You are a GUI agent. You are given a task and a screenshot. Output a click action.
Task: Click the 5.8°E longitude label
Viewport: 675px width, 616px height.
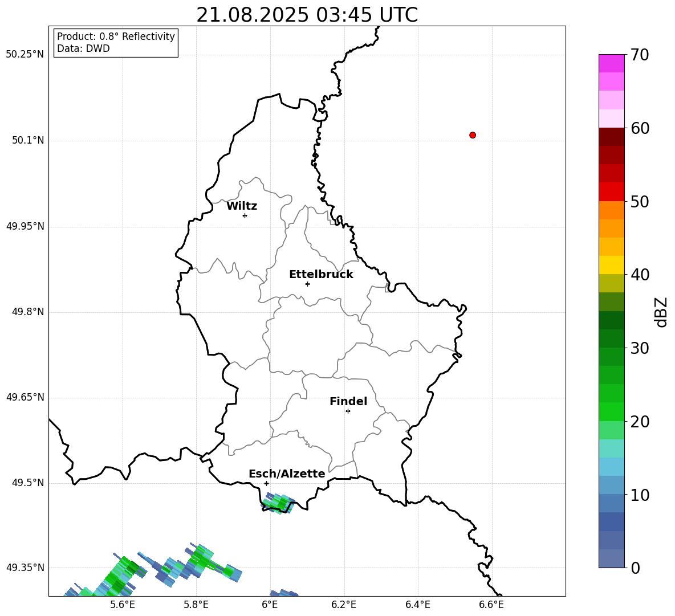(196, 605)
